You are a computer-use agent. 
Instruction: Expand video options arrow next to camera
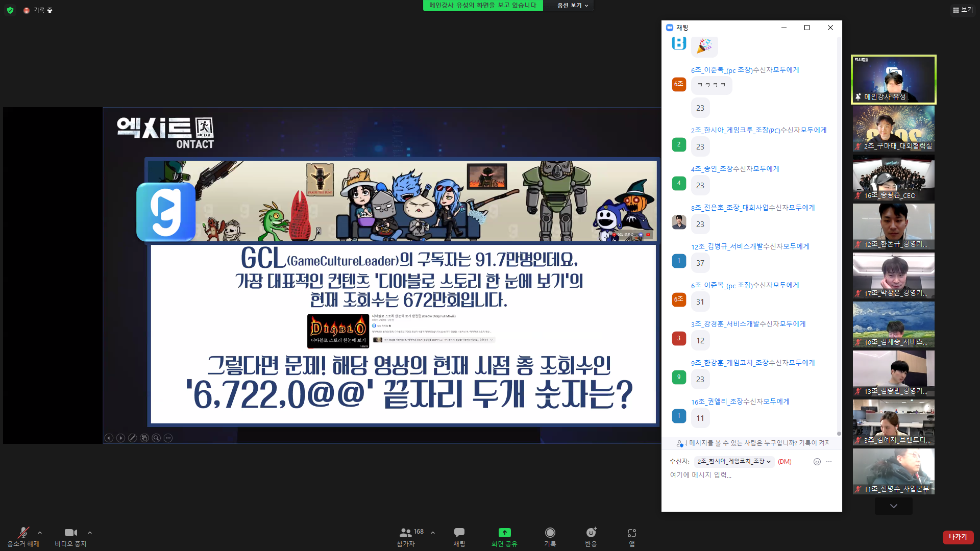pos(90,533)
